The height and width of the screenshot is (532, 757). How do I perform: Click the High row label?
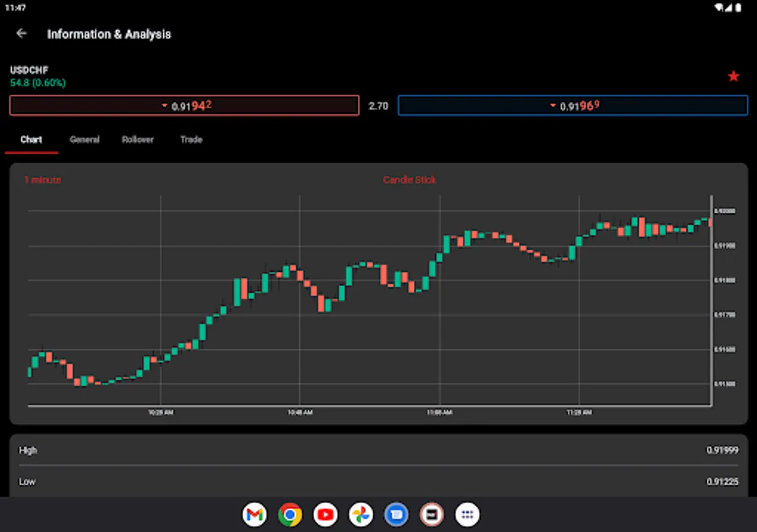pos(28,450)
